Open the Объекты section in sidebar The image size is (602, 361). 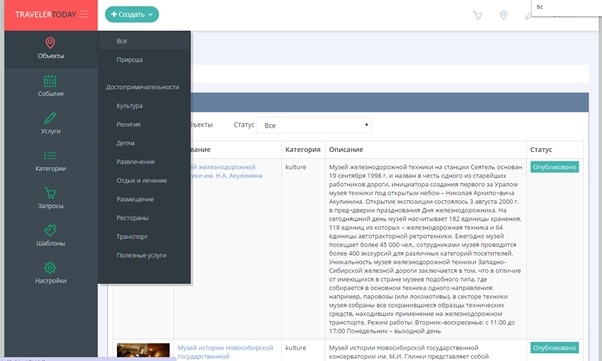coord(51,49)
